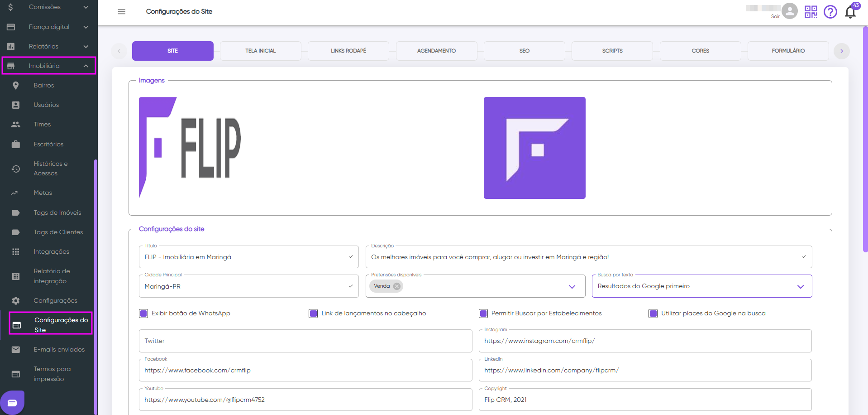868x415 pixels.
Task: Click the Bairros location pin icon
Action: 16,86
